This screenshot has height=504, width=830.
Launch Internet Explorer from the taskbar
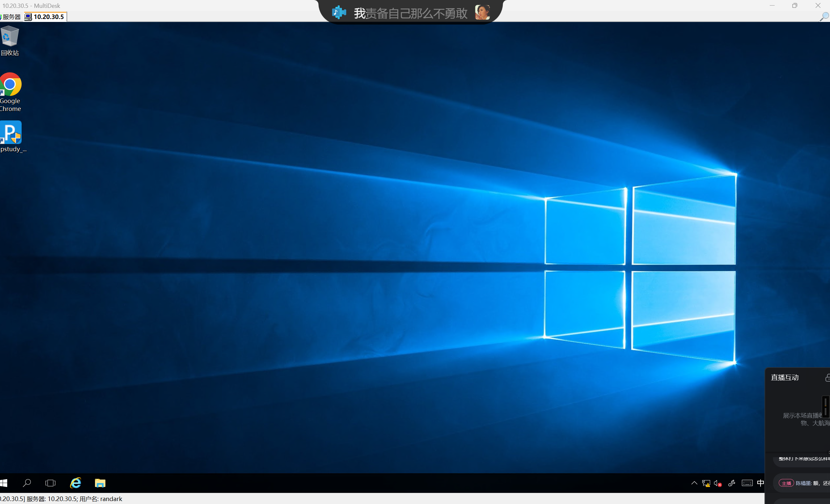click(x=75, y=483)
